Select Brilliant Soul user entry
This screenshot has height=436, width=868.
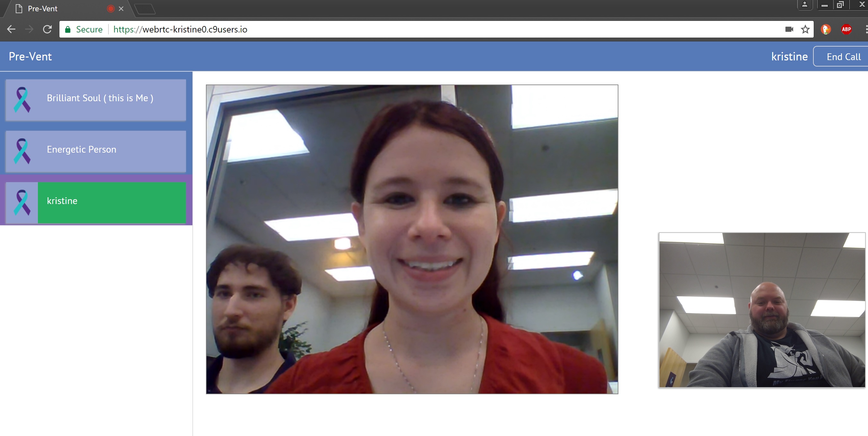(100, 98)
